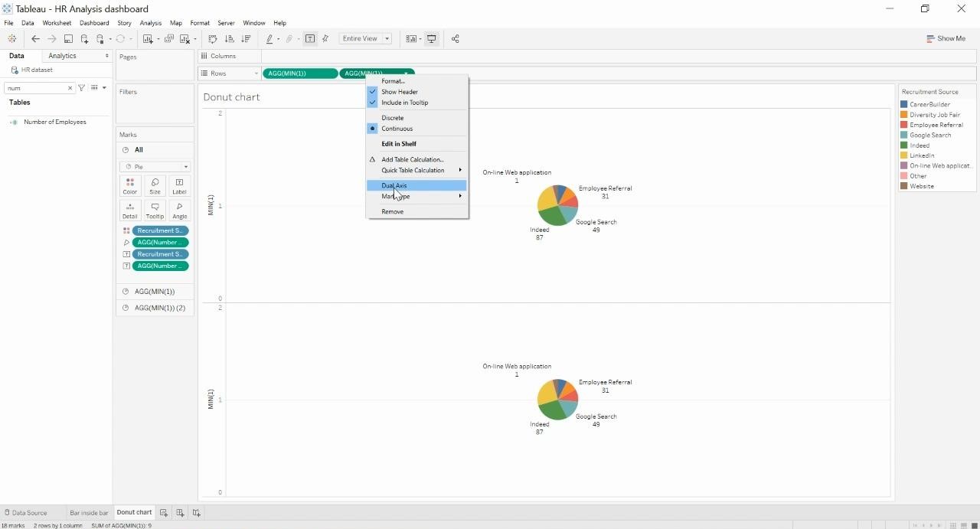
Task: Click the New Data Source icon
Action: pos(84,38)
